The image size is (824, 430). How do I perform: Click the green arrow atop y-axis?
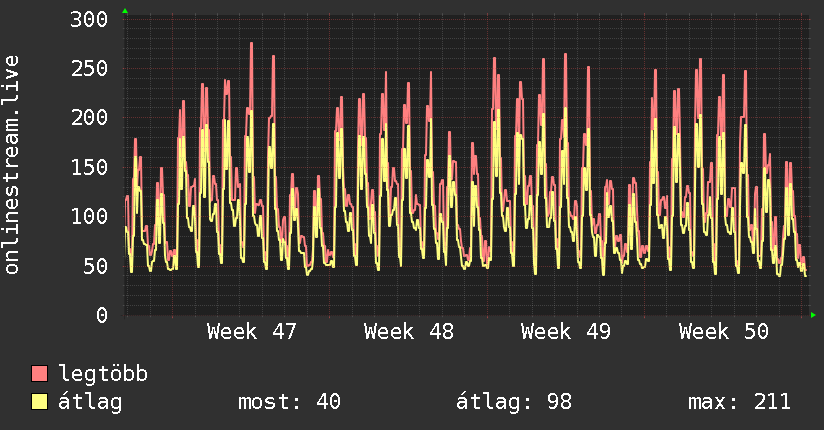point(125,11)
